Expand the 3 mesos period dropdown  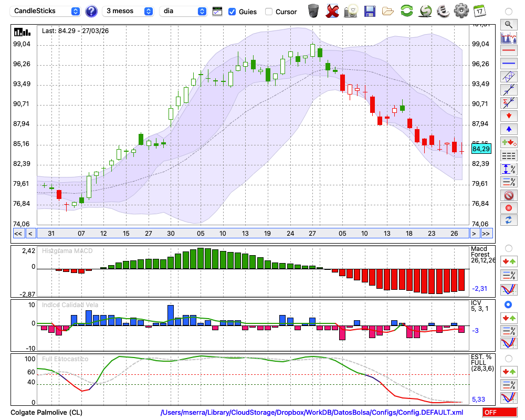(x=129, y=11)
